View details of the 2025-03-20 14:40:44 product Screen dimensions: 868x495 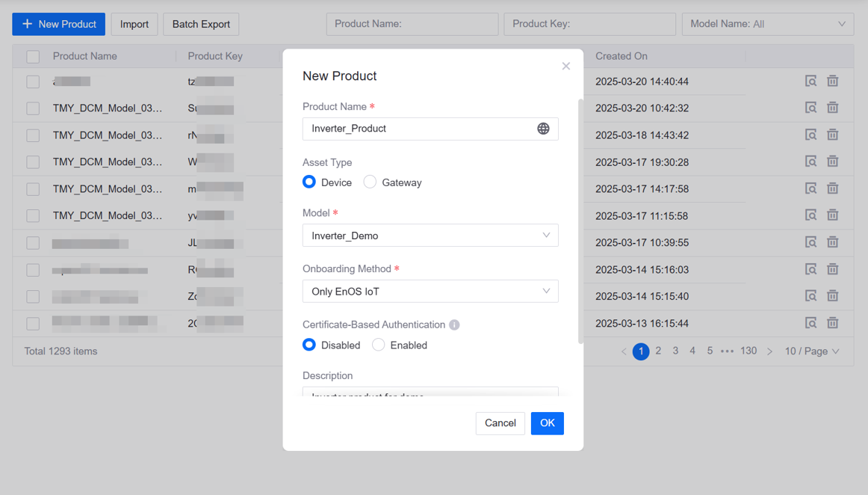810,82
